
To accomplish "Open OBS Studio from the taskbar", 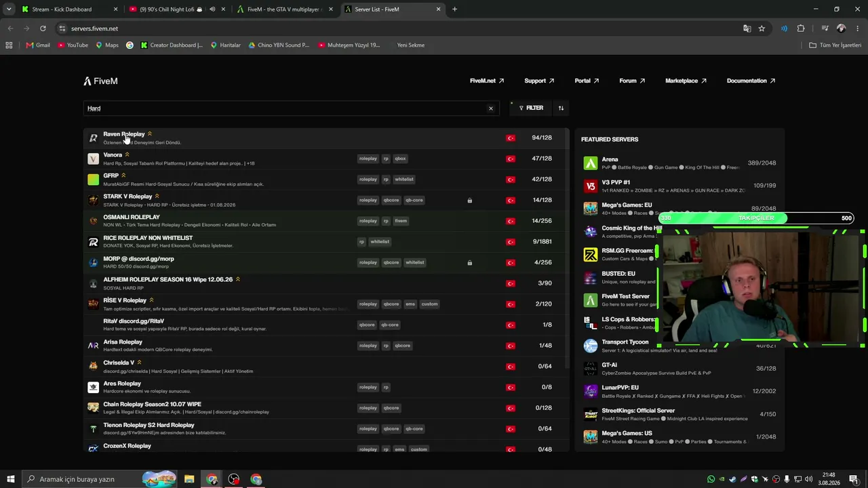I will pyautogui.click(x=234, y=479).
